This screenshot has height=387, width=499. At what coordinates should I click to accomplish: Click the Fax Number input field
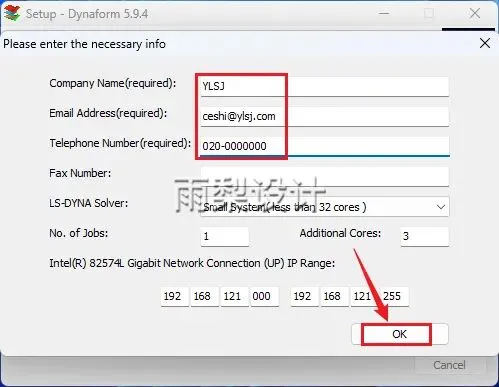pyautogui.click(x=325, y=177)
